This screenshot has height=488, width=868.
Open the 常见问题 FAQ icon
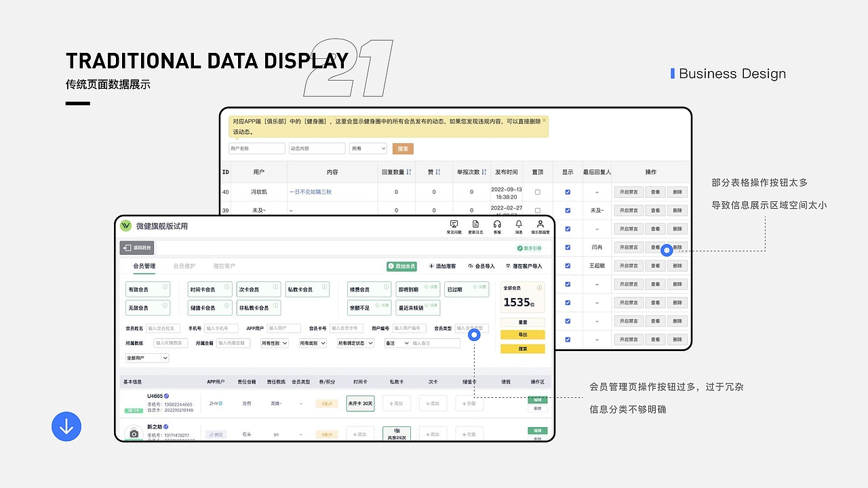coord(454,224)
